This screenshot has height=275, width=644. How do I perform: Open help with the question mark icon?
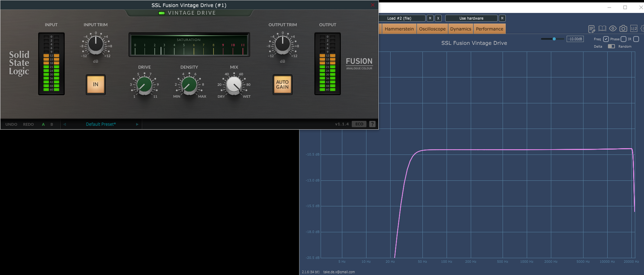point(372,124)
